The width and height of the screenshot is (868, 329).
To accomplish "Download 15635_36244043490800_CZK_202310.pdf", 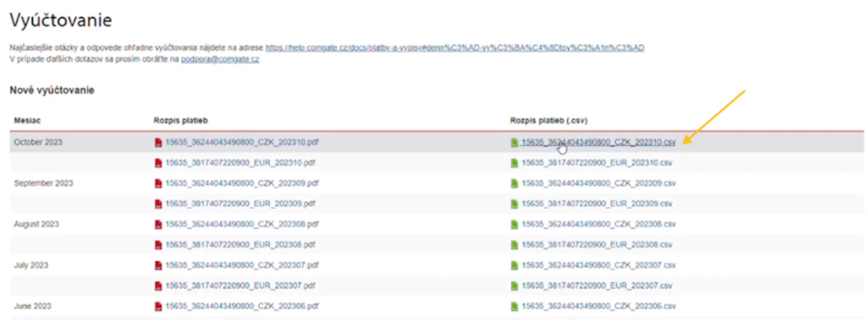I will pos(242,142).
